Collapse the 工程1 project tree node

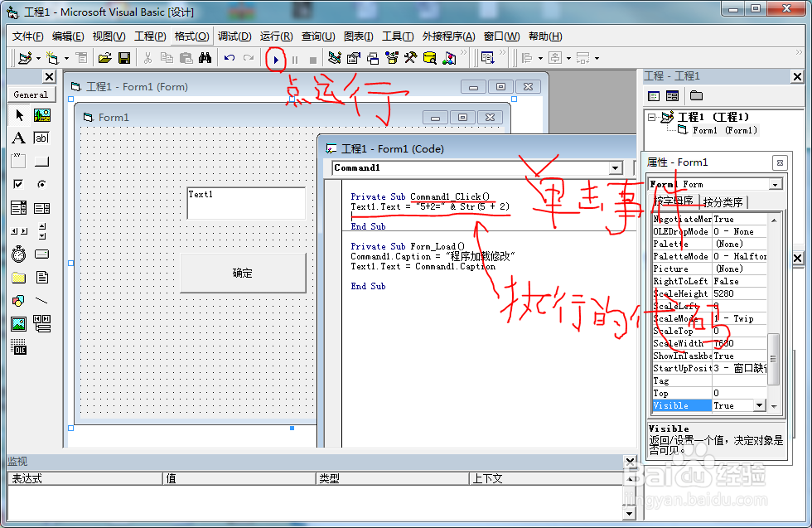coord(652,117)
